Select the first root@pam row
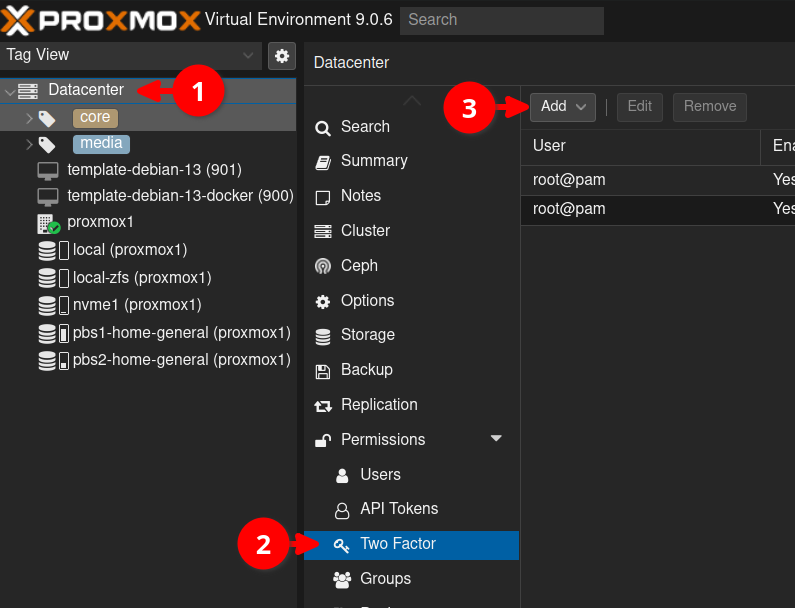795x608 pixels. [658, 181]
